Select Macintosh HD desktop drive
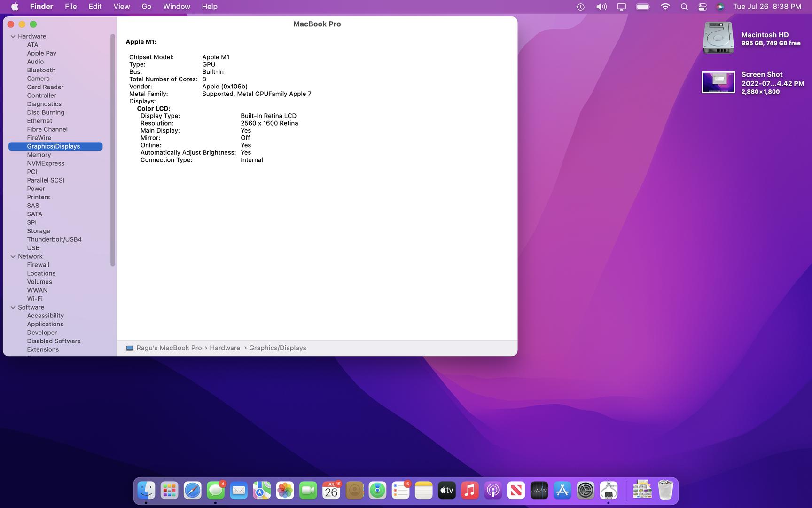Image resolution: width=812 pixels, height=508 pixels. pos(718,38)
